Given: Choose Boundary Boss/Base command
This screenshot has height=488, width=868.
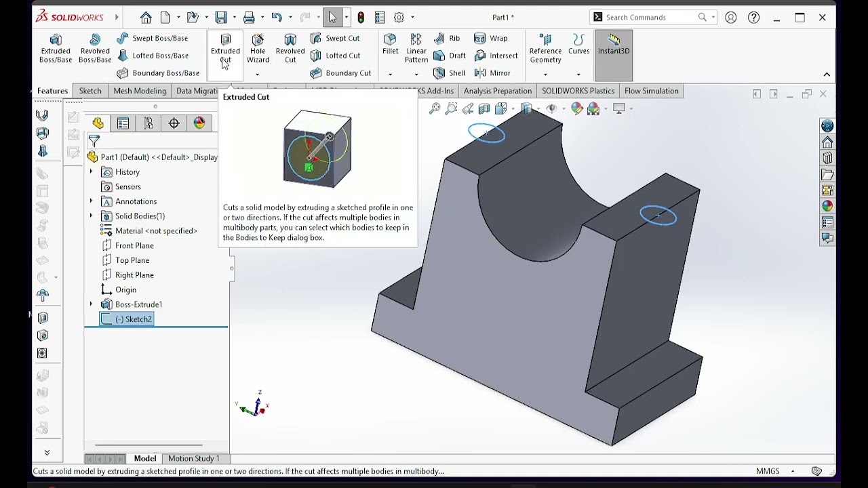Looking at the screenshot, I should (x=158, y=73).
